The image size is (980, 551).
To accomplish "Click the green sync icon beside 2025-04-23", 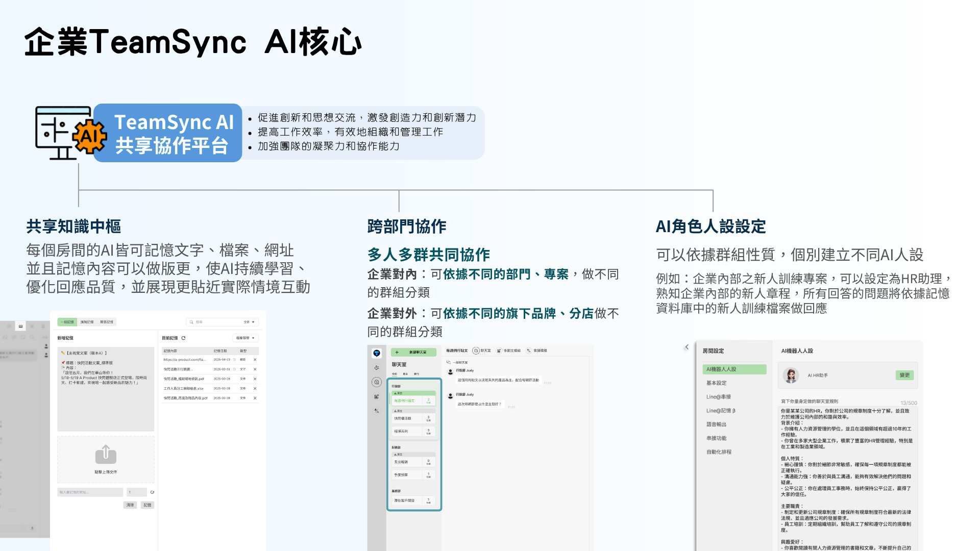I will (234, 360).
